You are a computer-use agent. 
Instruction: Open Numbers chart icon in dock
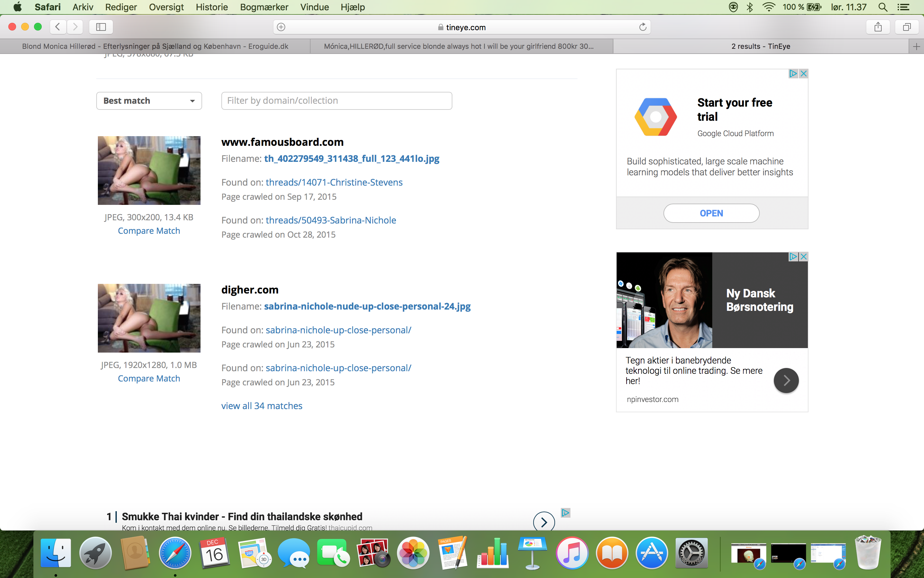[492, 553]
